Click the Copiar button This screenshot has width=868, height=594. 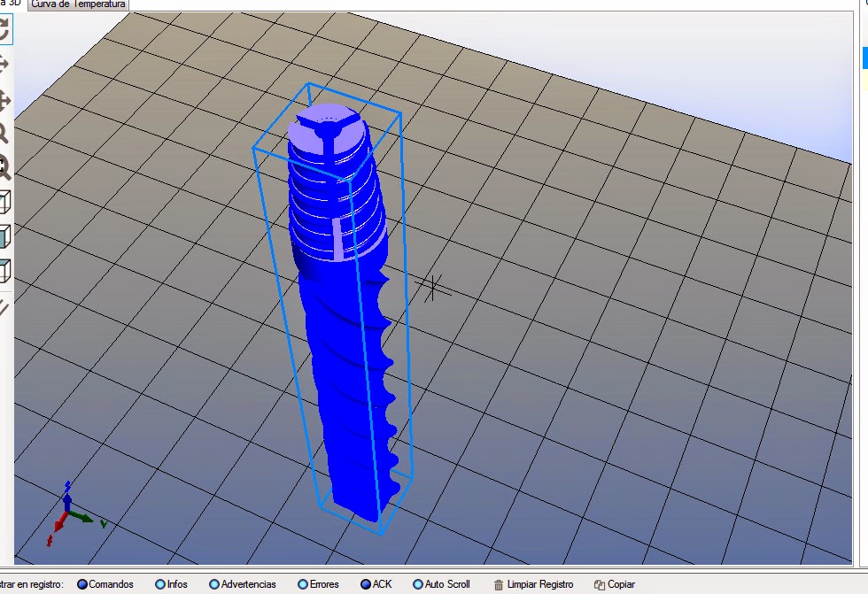(x=615, y=584)
